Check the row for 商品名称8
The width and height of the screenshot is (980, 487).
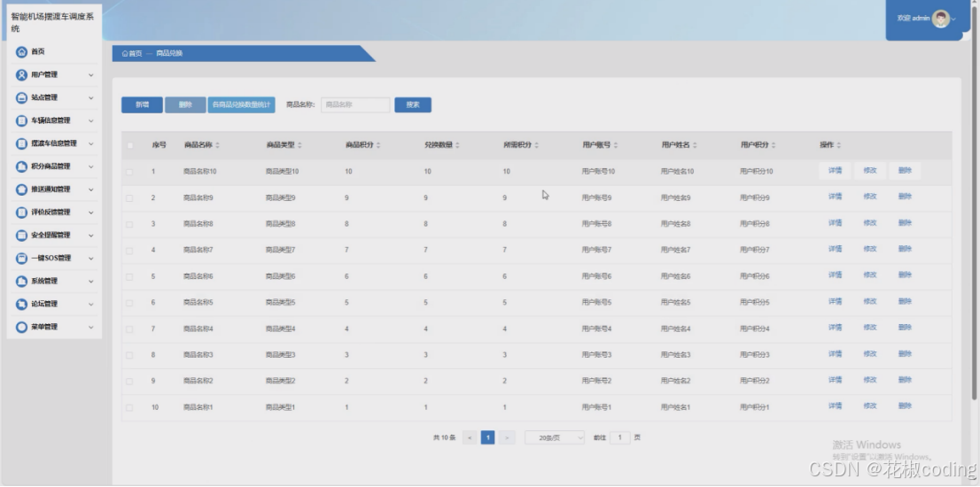[x=129, y=224]
